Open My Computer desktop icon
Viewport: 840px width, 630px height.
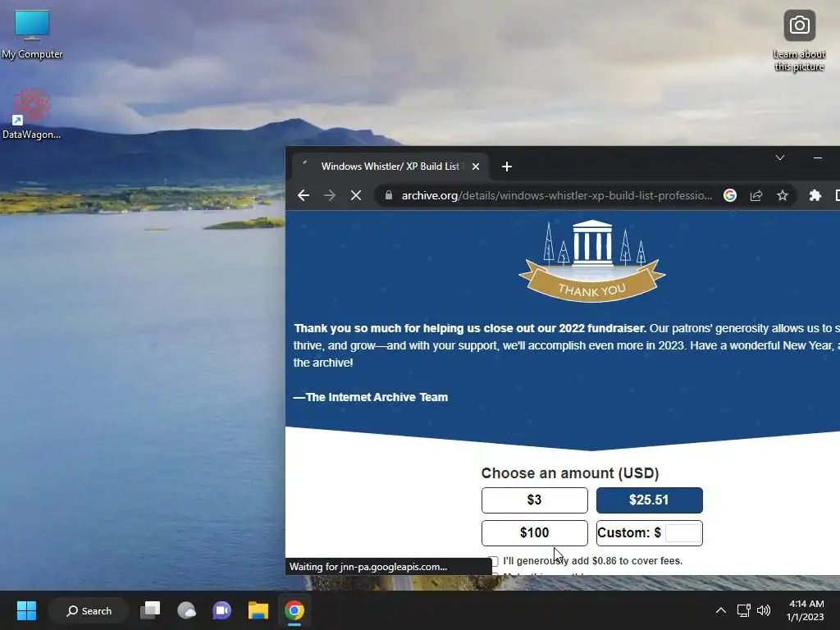[32, 34]
